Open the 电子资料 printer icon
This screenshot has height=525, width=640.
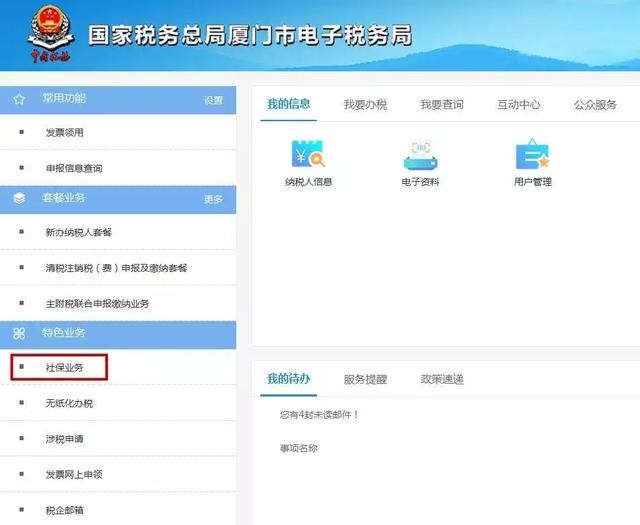420,156
